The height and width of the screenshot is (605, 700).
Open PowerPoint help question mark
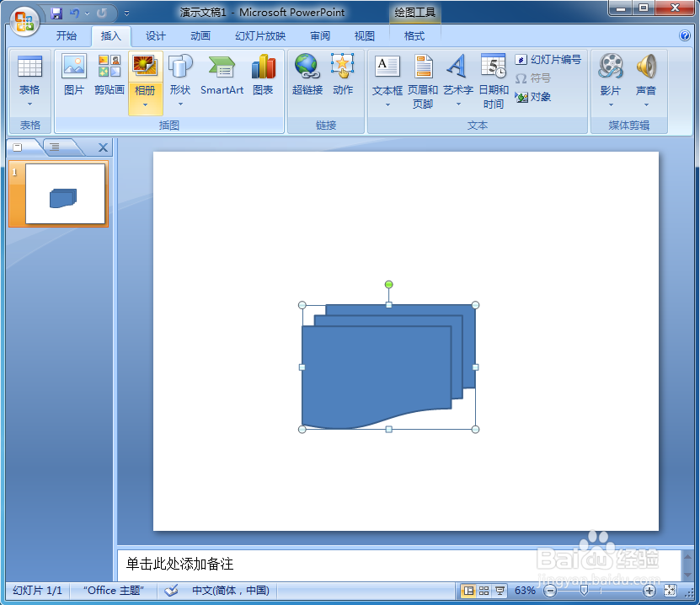(684, 35)
